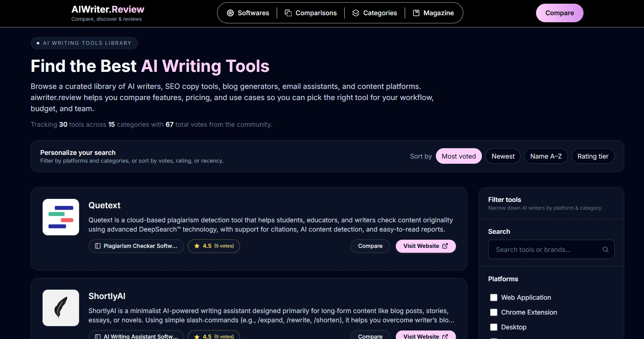Sort tools by Newest
The height and width of the screenshot is (339, 644).
503,156
